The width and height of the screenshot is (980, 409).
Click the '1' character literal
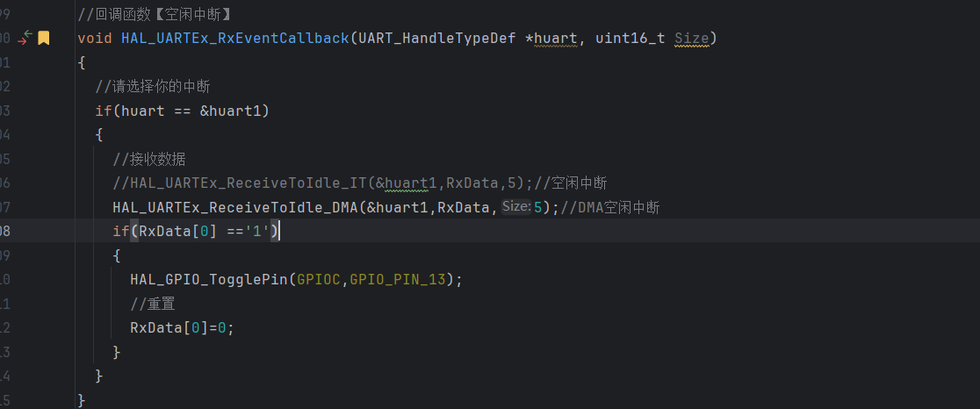257,232
